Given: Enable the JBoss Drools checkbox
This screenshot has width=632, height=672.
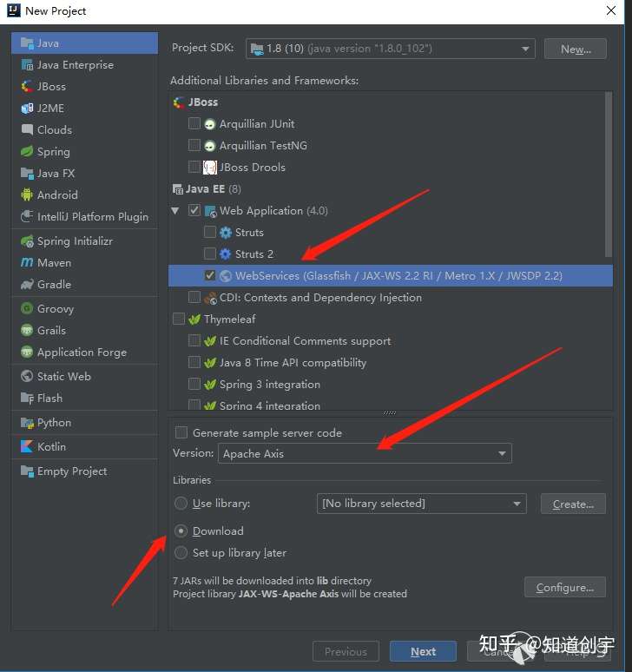Looking at the screenshot, I should [x=194, y=167].
